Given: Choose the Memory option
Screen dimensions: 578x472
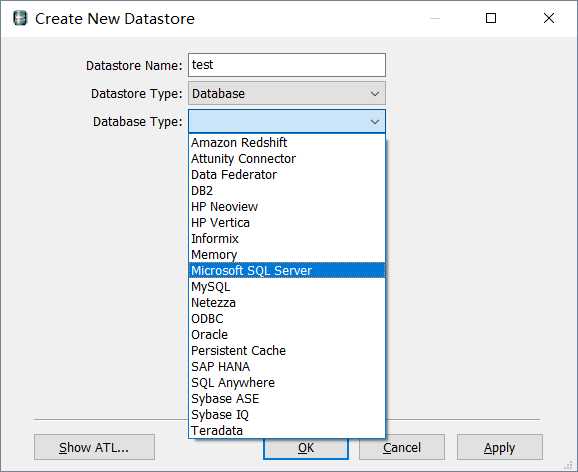Looking at the screenshot, I should click(x=287, y=254).
